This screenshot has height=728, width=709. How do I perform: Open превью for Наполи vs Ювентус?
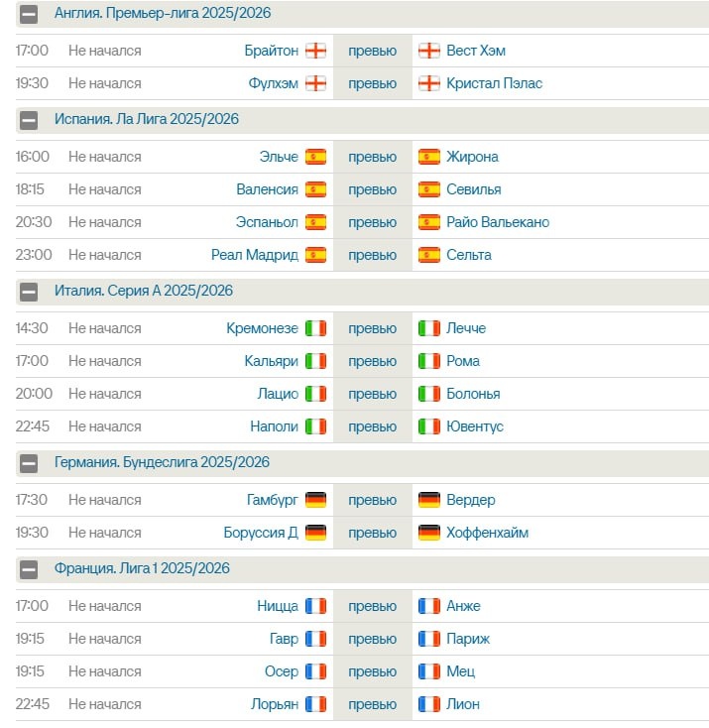(372, 426)
